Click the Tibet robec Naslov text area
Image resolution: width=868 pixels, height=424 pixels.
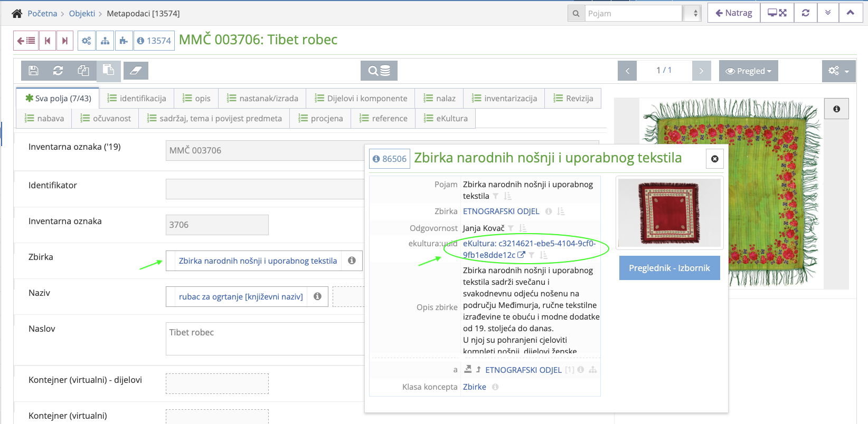(x=265, y=339)
